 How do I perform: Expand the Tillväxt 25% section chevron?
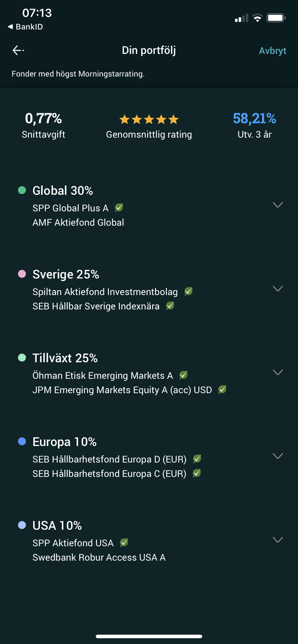[x=277, y=372]
